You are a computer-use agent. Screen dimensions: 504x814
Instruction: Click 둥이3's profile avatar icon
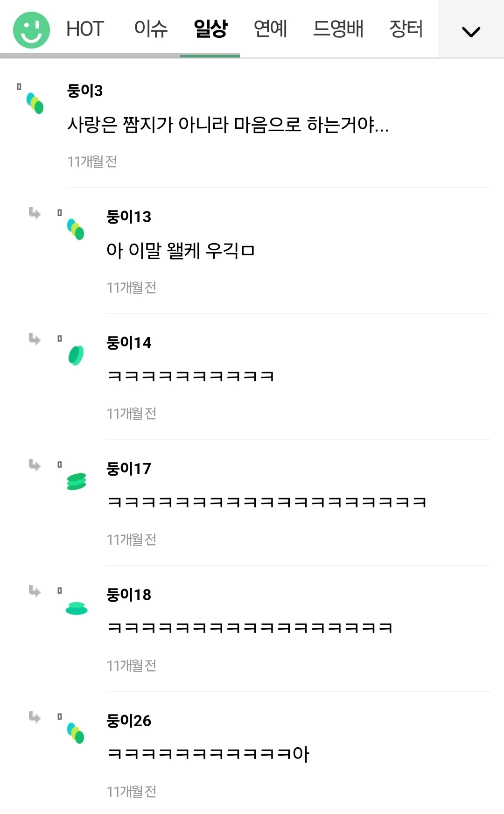[x=35, y=103]
